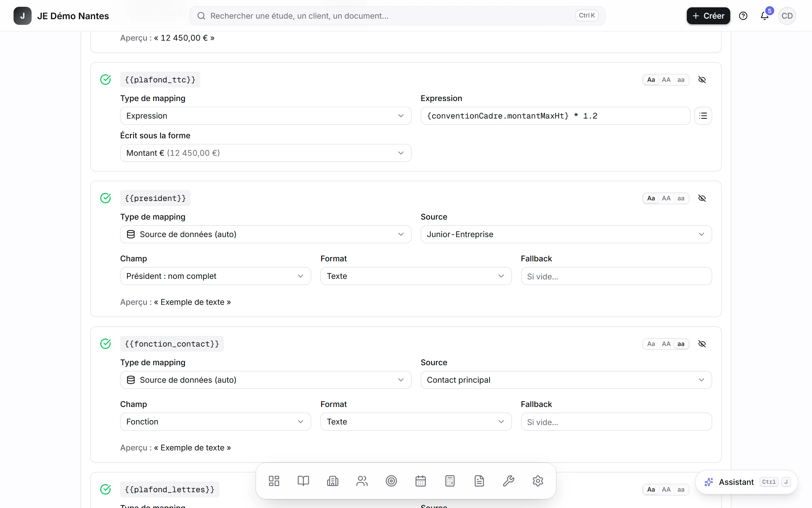Click the Créer button
The width and height of the screenshot is (812, 508).
tap(708, 16)
